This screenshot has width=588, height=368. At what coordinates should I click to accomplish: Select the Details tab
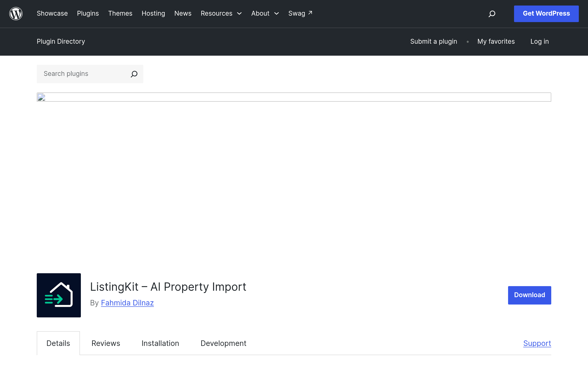tap(58, 343)
